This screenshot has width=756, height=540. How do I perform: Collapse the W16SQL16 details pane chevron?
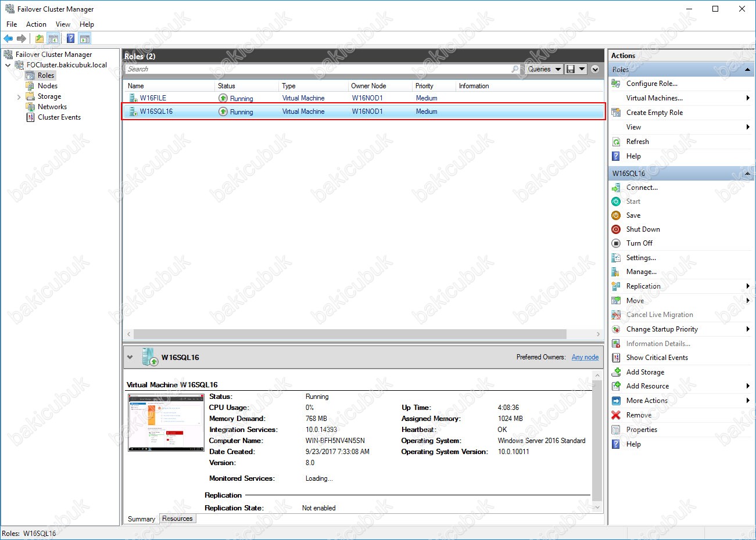130,357
